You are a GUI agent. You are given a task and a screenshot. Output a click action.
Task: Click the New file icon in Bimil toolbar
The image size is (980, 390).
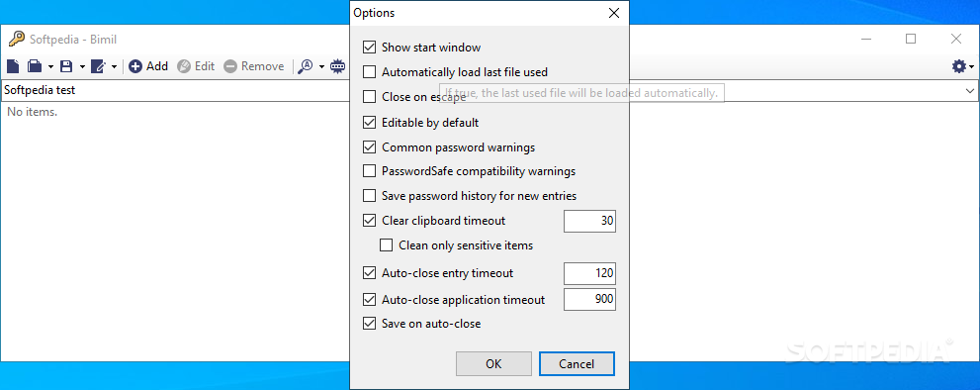coord(13,65)
